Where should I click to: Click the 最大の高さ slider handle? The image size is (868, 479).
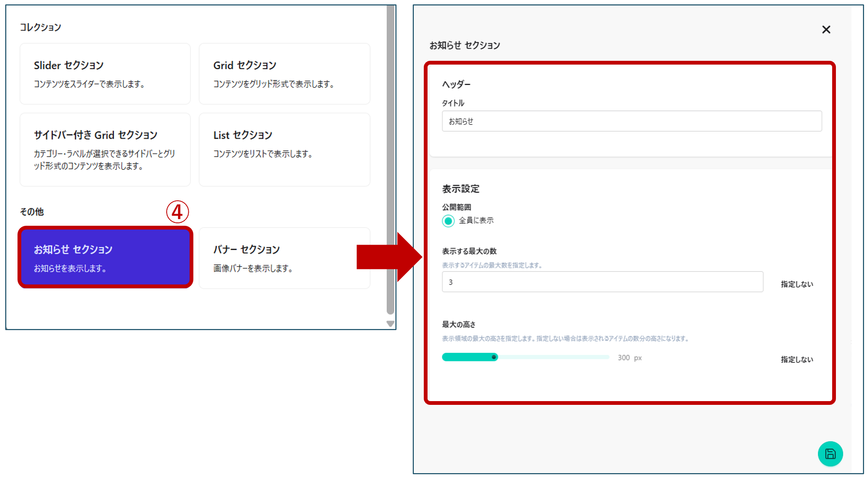[494, 357]
